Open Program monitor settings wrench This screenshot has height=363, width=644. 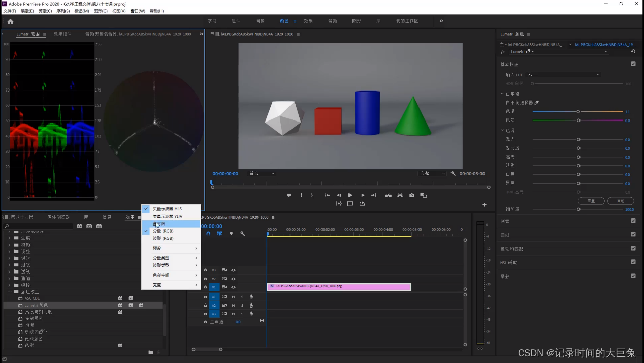pos(453,174)
